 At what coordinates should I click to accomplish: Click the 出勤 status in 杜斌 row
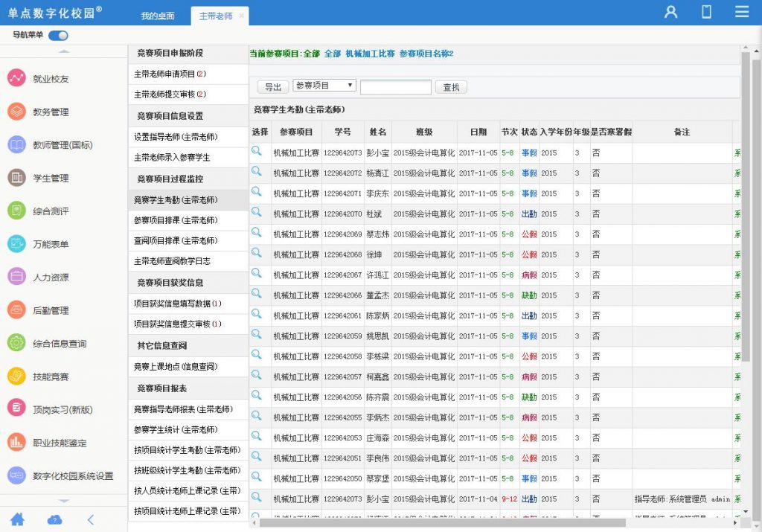529,214
